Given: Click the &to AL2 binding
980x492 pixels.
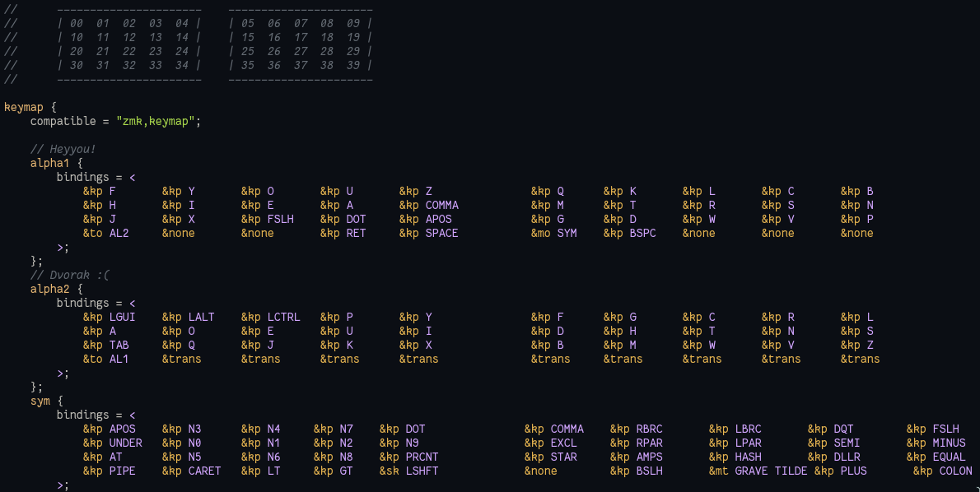Looking at the screenshot, I should coord(105,233).
